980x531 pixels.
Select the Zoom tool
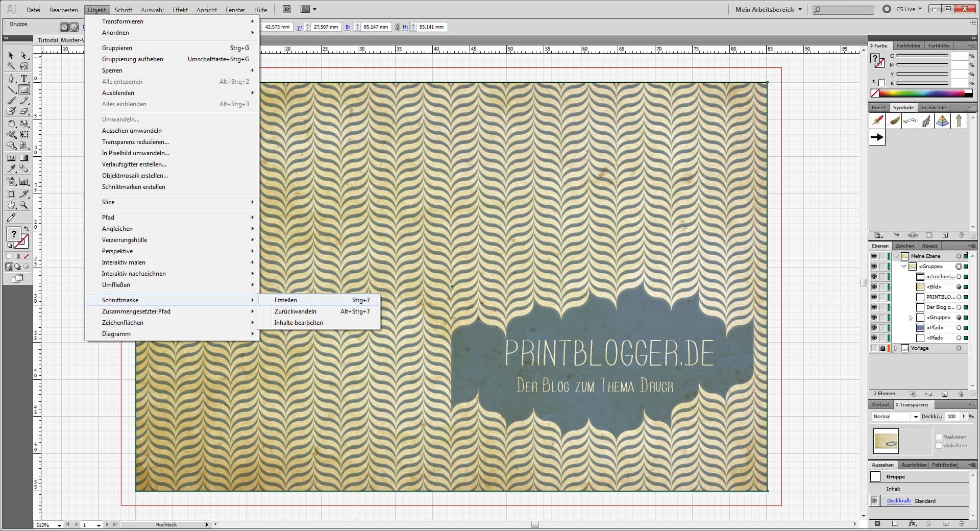point(23,204)
